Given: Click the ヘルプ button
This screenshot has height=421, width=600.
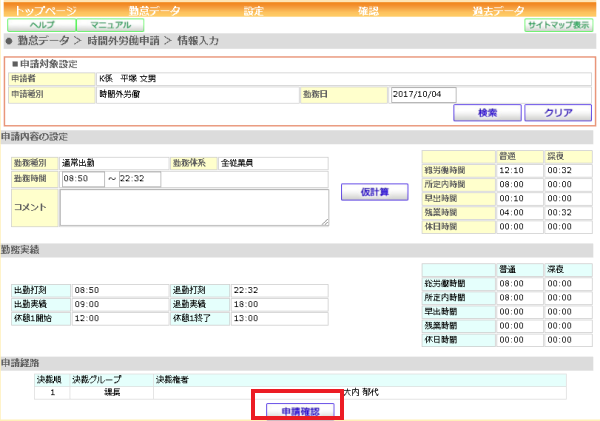Looking at the screenshot, I should 42,25.
